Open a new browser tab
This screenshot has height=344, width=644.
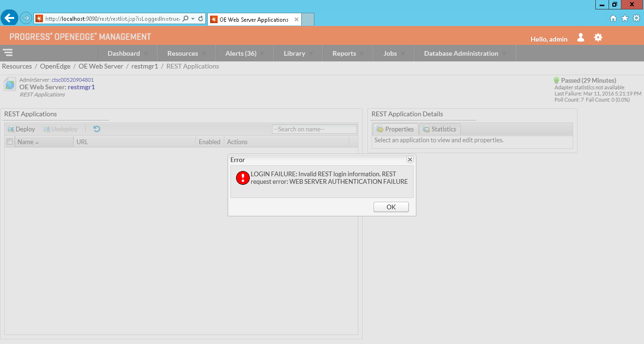click(308, 19)
